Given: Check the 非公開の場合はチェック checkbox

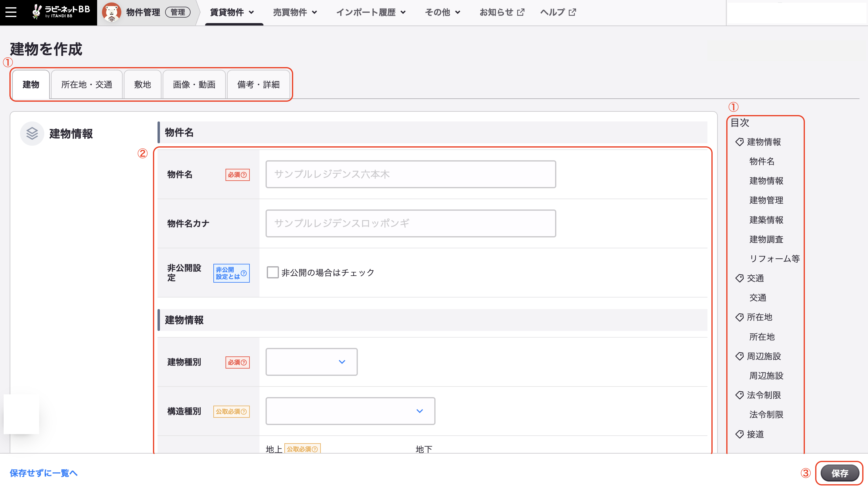Looking at the screenshot, I should click(x=272, y=272).
